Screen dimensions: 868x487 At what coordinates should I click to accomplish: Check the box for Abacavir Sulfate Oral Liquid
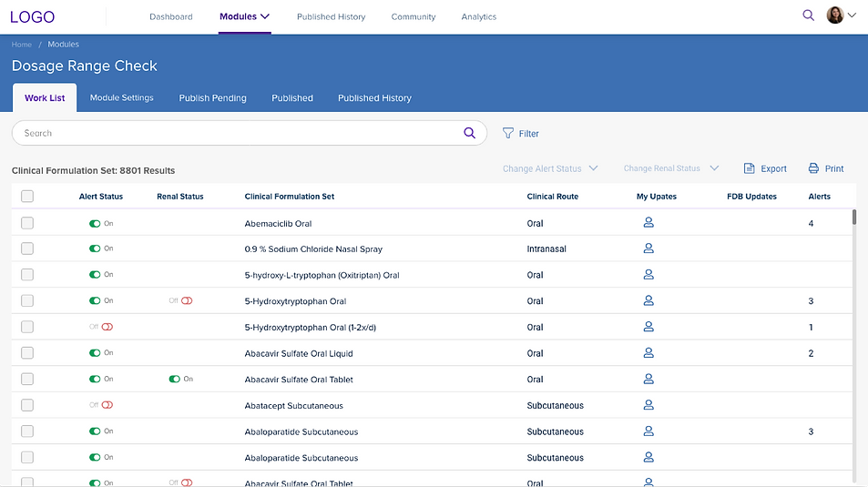(27, 352)
